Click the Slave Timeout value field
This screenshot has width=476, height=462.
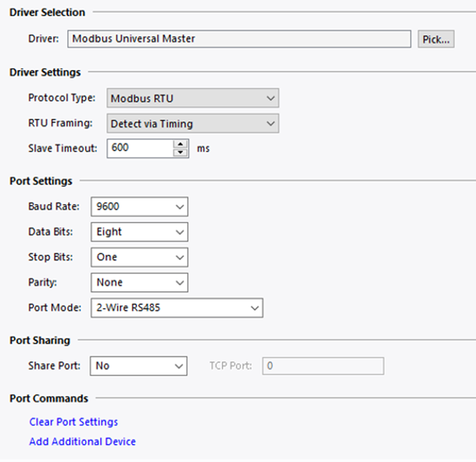(x=140, y=149)
